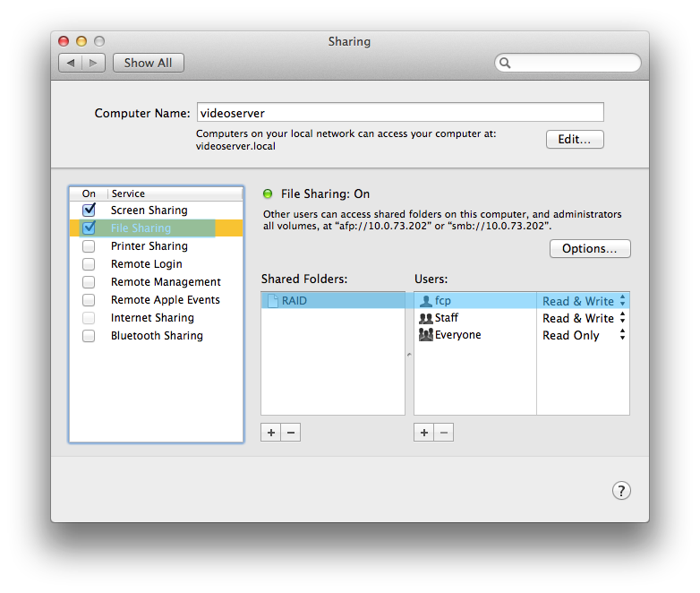Click the Show All button

pyautogui.click(x=149, y=63)
